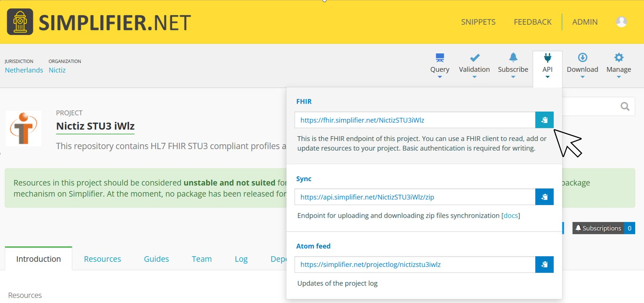Click the Download arrow icon
This screenshot has width=644, height=303.
tap(582, 57)
